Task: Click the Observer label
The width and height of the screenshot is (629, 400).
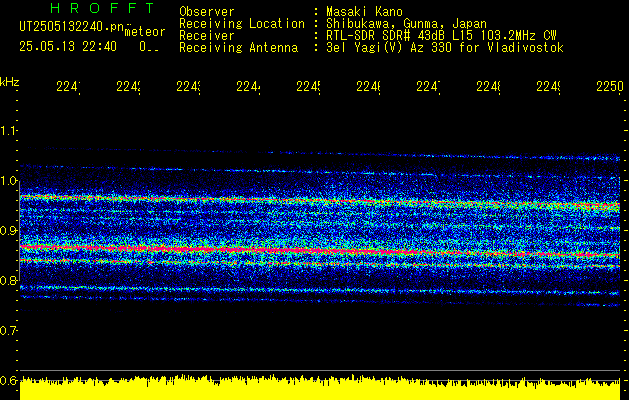Action: [x=207, y=11]
